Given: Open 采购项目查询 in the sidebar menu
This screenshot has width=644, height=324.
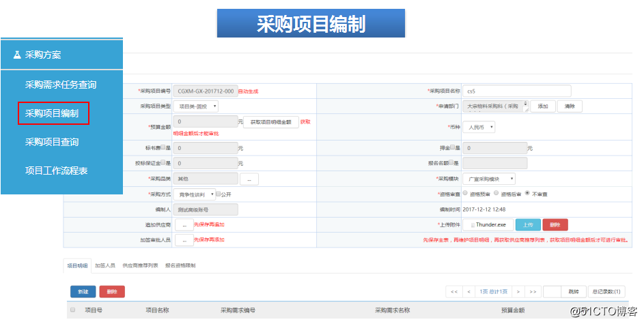Looking at the screenshot, I should pos(52,142).
